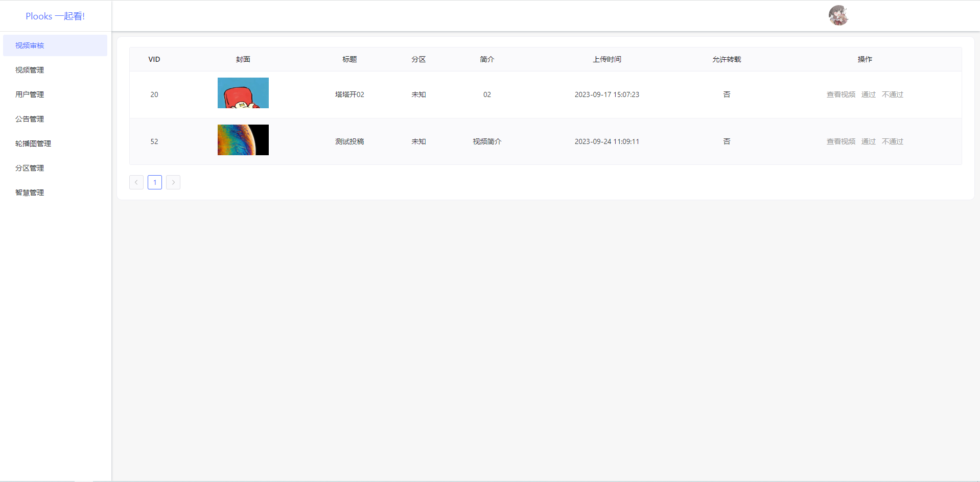
Task: Open the 公告管理 section
Action: tap(29, 118)
